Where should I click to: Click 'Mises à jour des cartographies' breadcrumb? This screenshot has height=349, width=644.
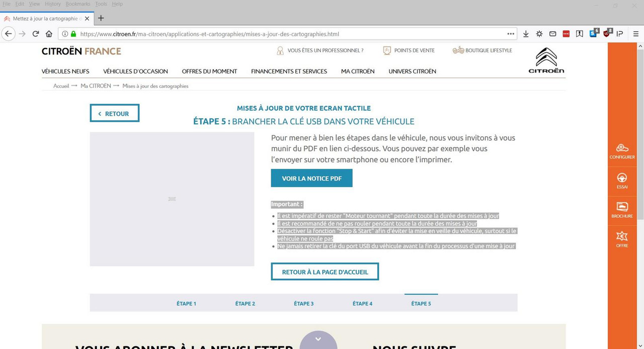[x=155, y=86]
